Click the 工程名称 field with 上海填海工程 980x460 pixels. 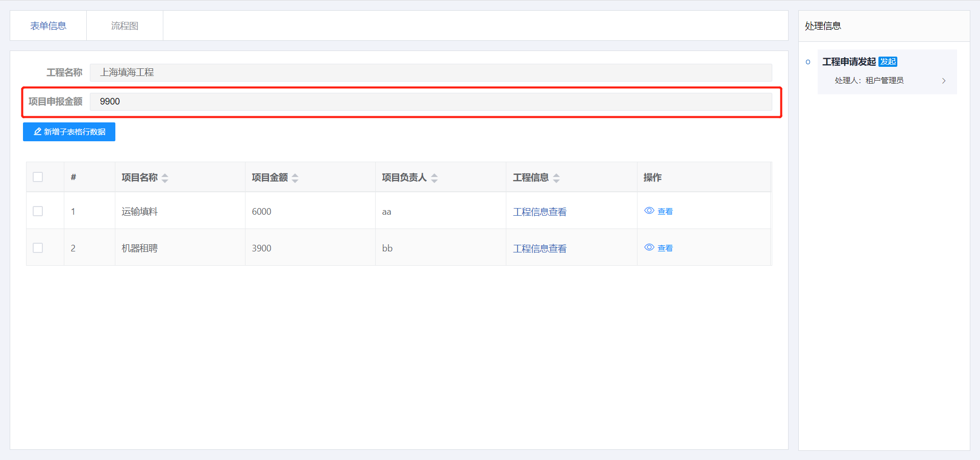point(430,72)
